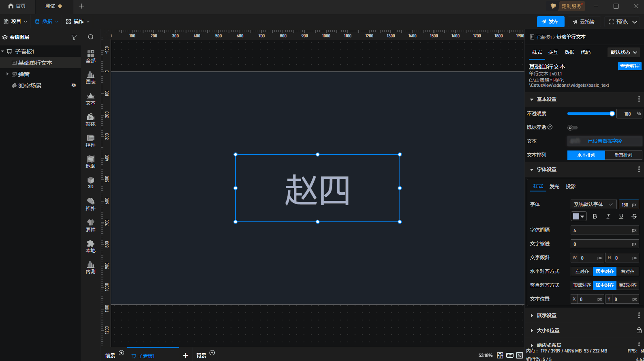644x361 pixels.
Task: Click the 字体间隔 input field
Action: [x=601, y=230]
